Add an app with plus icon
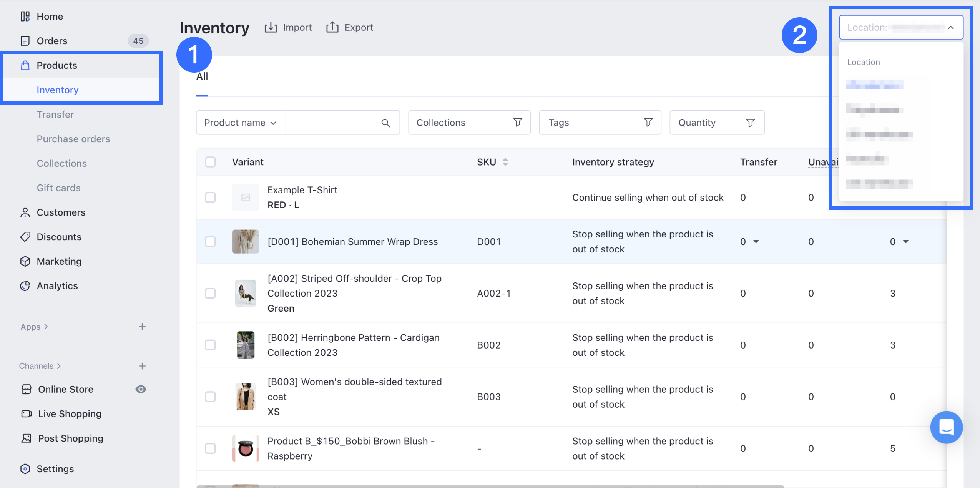 142,327
